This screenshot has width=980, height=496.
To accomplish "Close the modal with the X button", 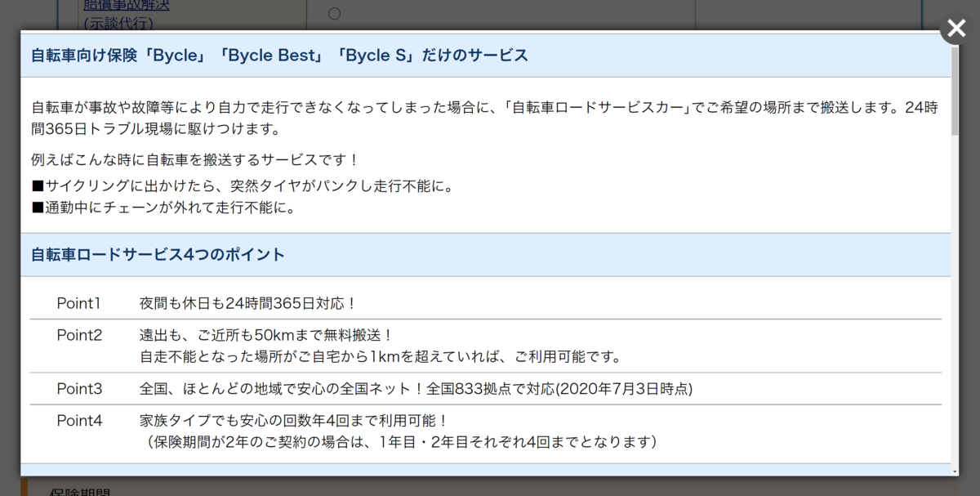I will point(956,28).
